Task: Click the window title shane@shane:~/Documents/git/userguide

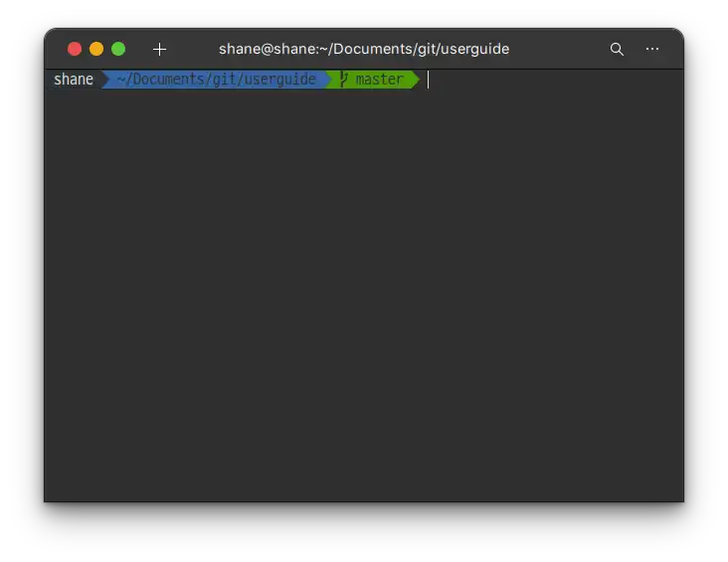Action: click(364, 49)
